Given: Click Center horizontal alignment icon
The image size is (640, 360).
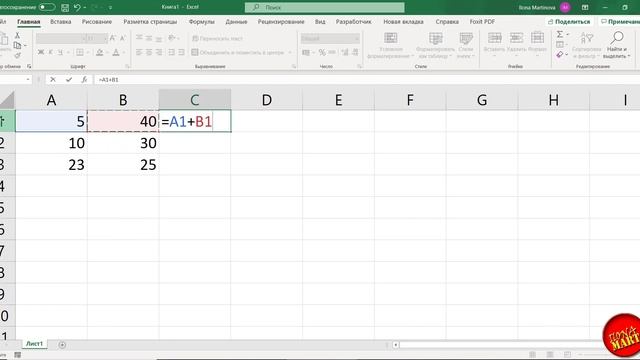Looking at the screenshot, I should 149,52.
